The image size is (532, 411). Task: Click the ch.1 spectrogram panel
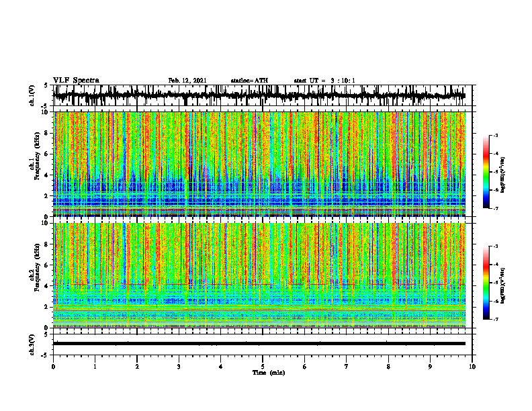pos(259,164)
